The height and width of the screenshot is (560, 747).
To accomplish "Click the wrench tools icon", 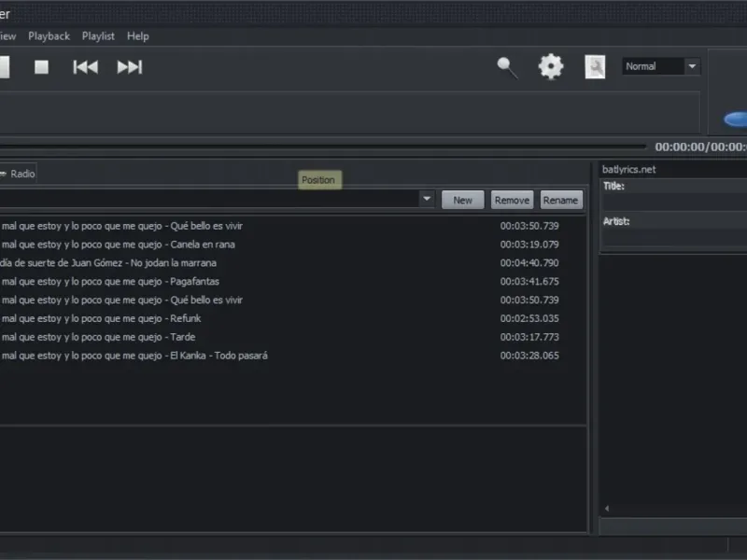I will (595, 66).
